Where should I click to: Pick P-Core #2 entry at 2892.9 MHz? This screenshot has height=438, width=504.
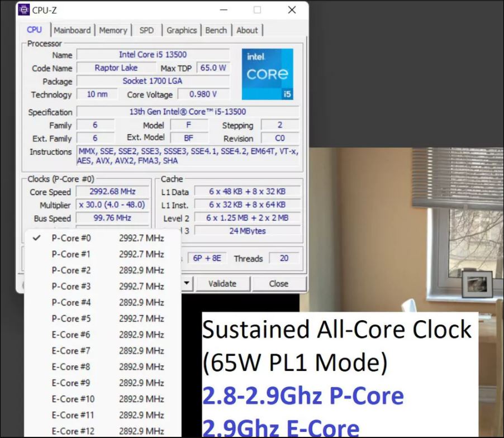click(x=103, y=270)
